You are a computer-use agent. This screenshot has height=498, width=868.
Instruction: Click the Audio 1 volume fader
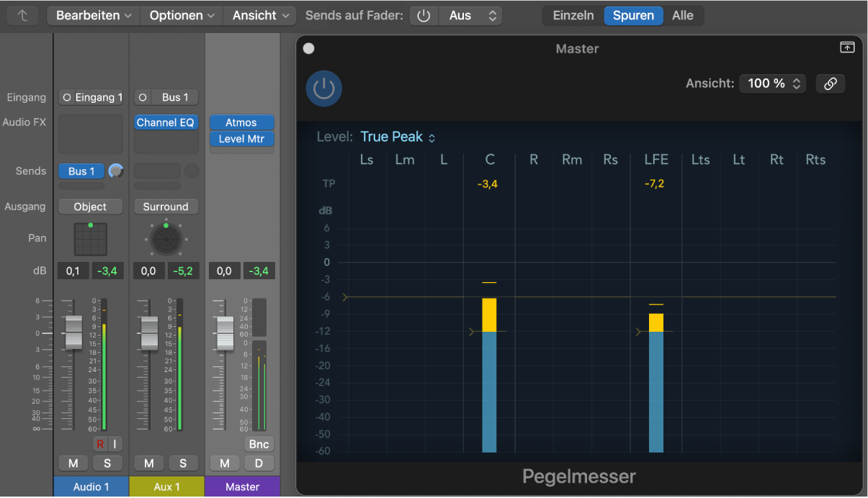[73, 332]
